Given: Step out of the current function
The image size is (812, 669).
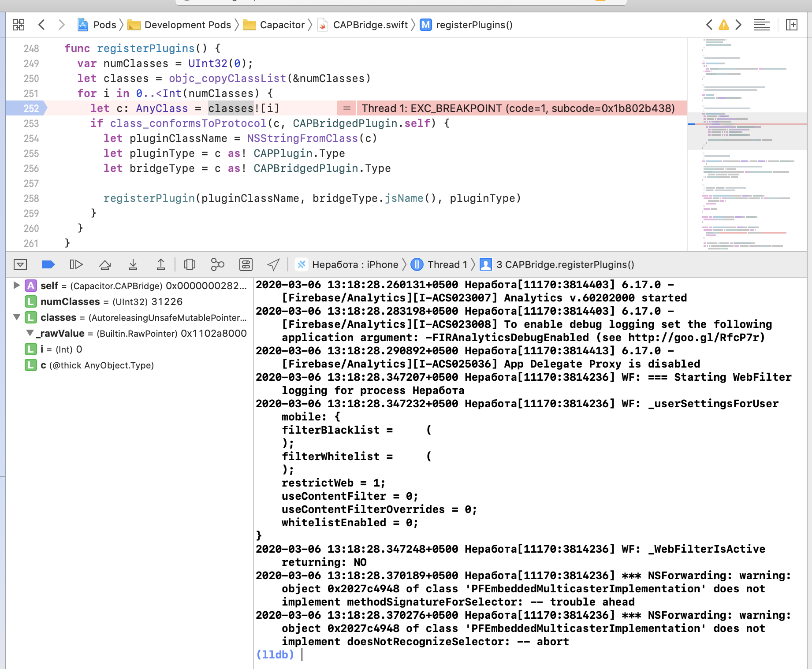Looking at the screenshot, I should pos(161,264).
